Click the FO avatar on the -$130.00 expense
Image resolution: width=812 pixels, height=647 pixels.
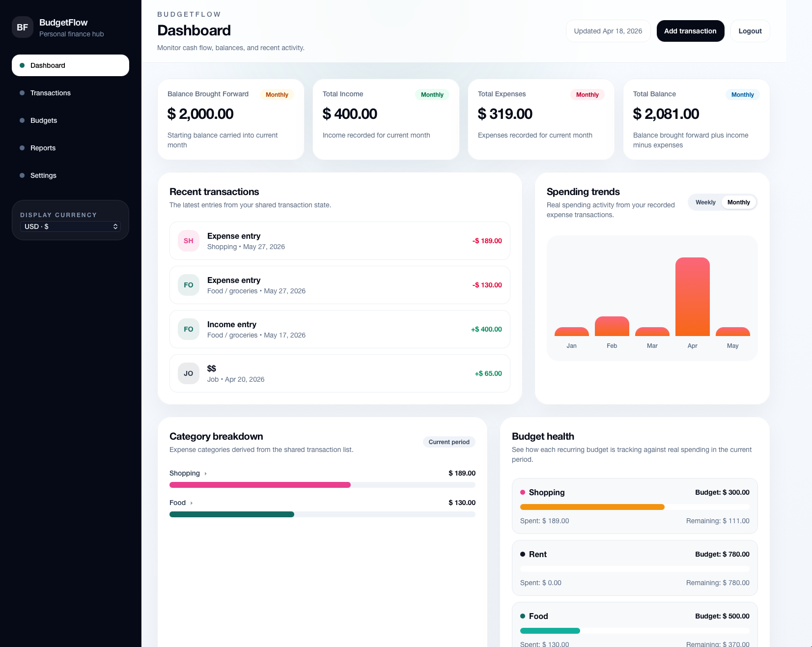click(x=189, y=285)
